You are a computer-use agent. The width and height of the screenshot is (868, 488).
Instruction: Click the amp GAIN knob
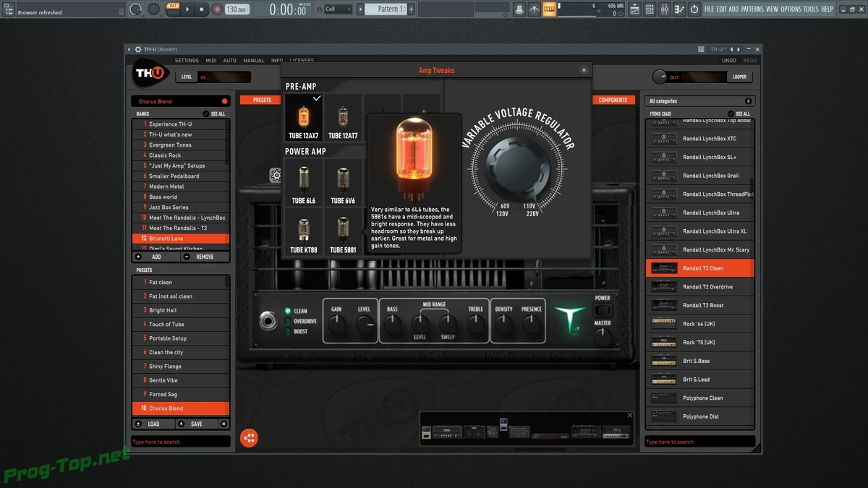click(x=336, y=325)
